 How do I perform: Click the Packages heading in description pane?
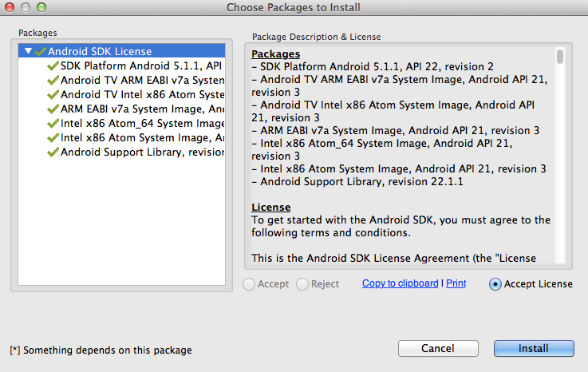coord(275,54)
